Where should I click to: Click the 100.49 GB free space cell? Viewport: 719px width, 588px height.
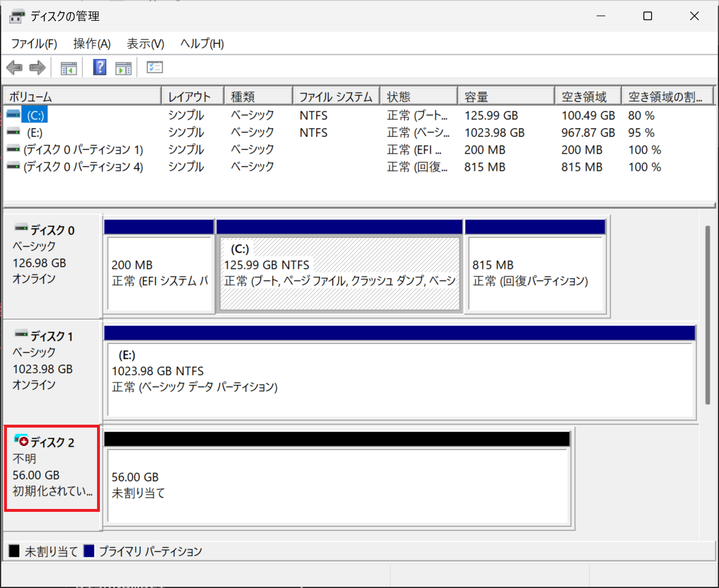[x=588, y=115]
